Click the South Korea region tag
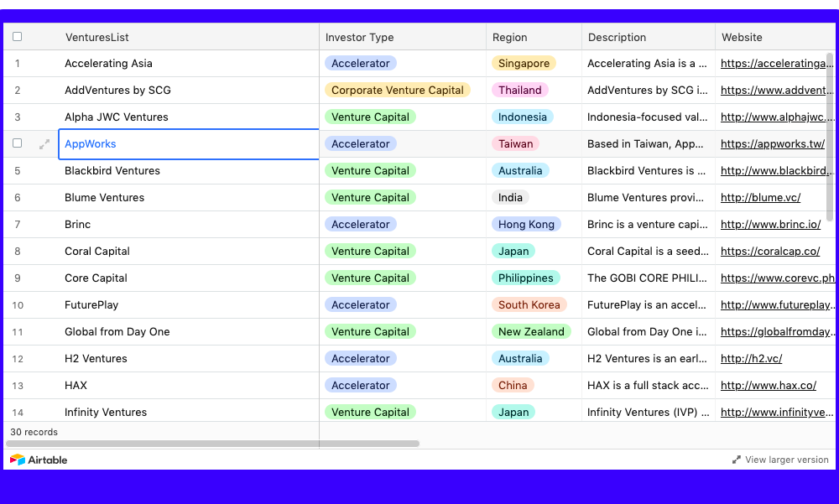This screenshot has width=839, height=504. click(529, 304)
